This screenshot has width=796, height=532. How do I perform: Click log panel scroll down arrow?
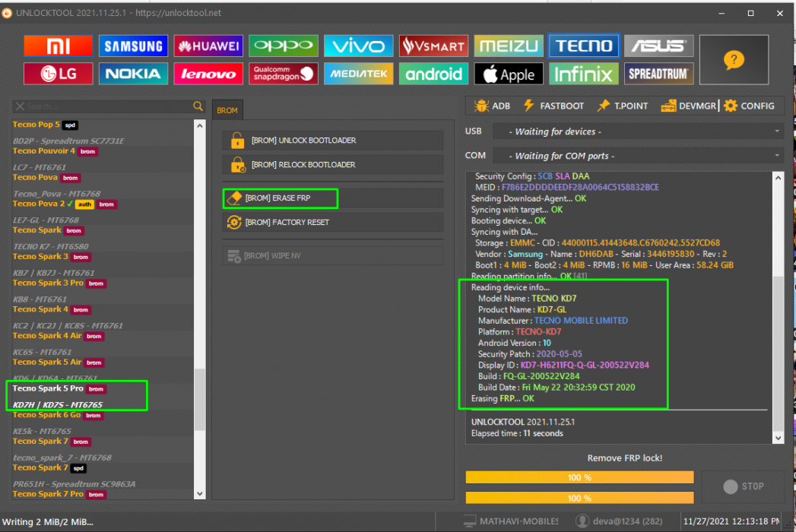coord(778,438)
